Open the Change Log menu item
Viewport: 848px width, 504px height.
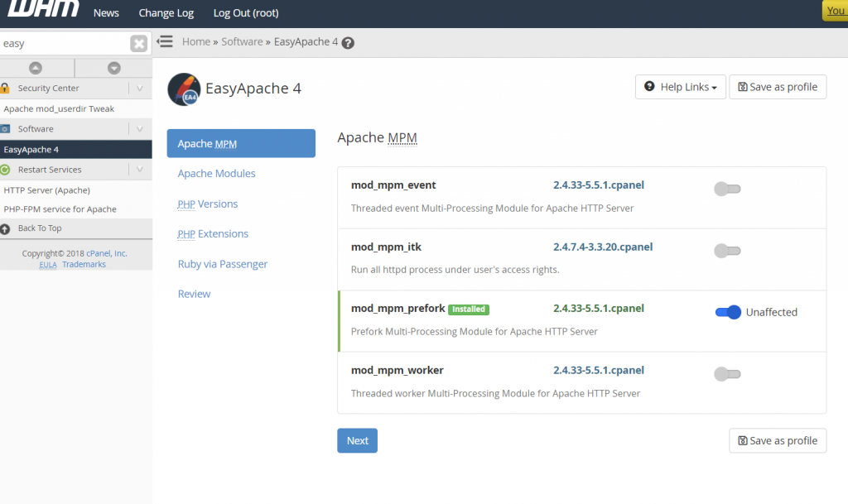pos(166,12)
